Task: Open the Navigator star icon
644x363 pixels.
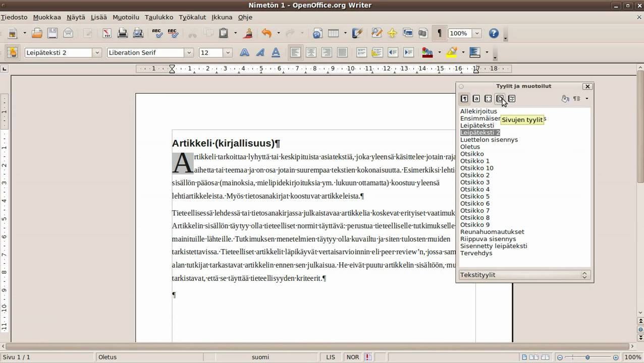Action: click(x=392, y=33)
